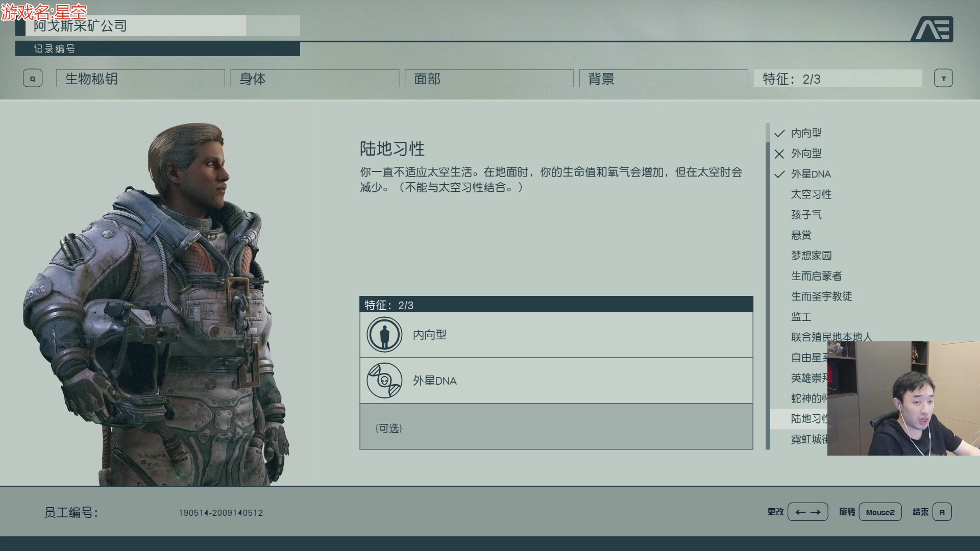
Task: Click the T key next-tab icon
Action: [x=943, y=79]
